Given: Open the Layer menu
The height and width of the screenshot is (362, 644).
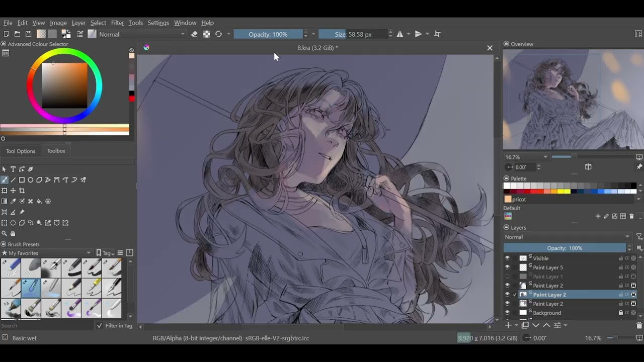Looking at the screenshot, I should pos(78,23).
